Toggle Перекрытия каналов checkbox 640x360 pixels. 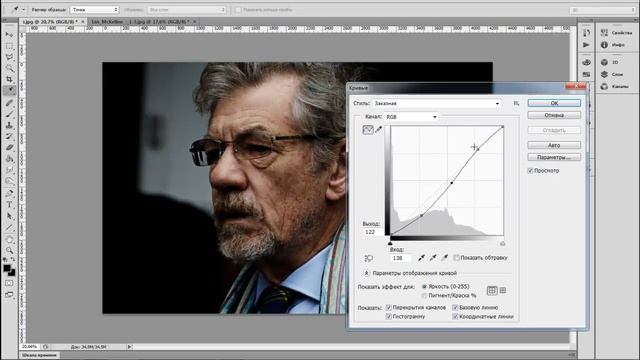(389, 307)
